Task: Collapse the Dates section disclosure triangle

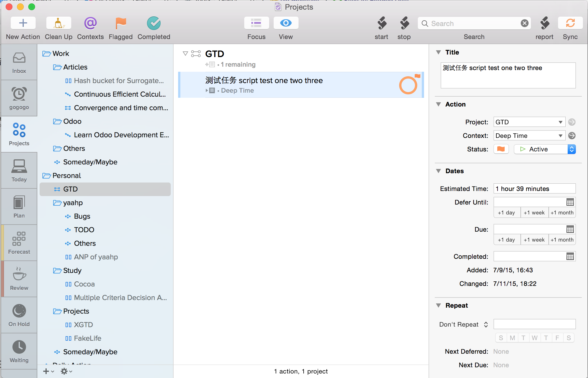Action: (x=438, y=171)
